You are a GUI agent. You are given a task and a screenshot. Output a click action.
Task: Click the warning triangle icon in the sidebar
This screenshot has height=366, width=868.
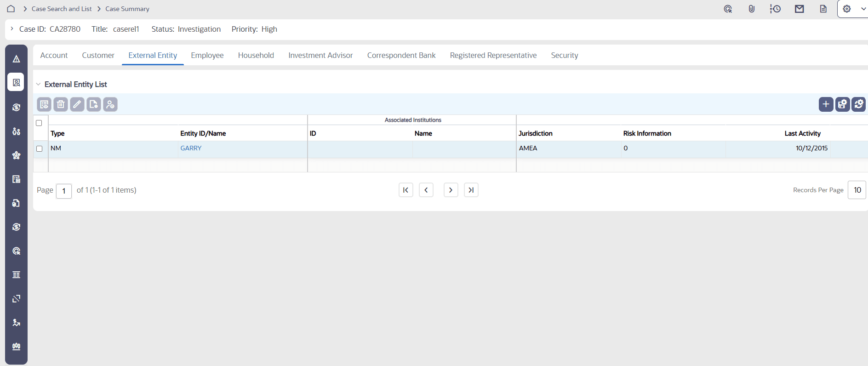(x=16, y=59)
